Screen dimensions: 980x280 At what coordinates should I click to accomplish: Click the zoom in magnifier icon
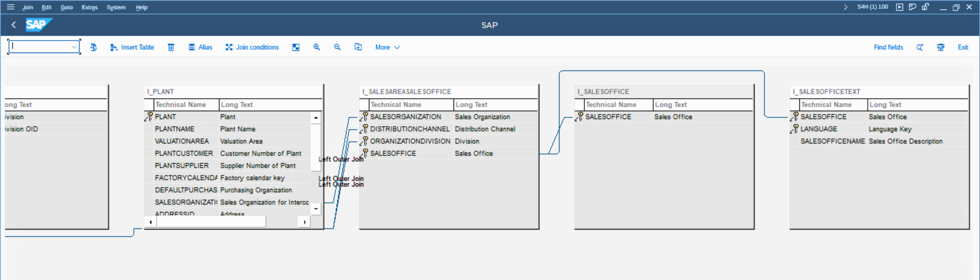pyautogui.click(x=316, y=47)
